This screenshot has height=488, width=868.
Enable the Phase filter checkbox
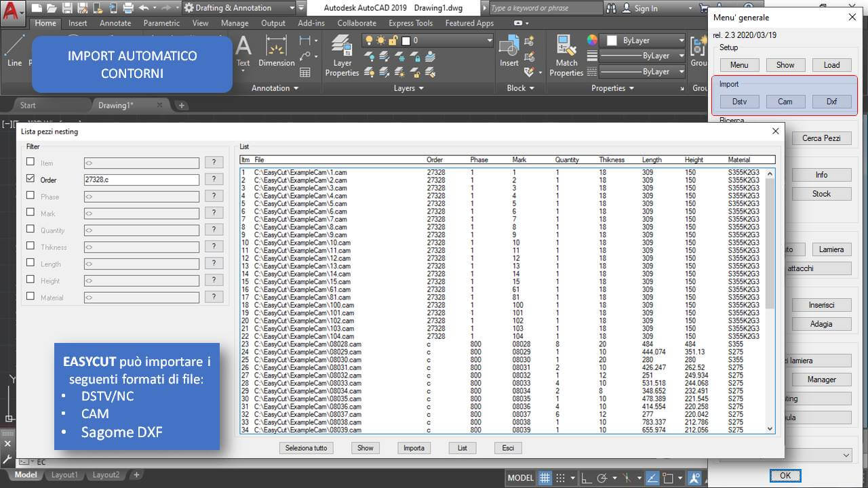point(31,195)
